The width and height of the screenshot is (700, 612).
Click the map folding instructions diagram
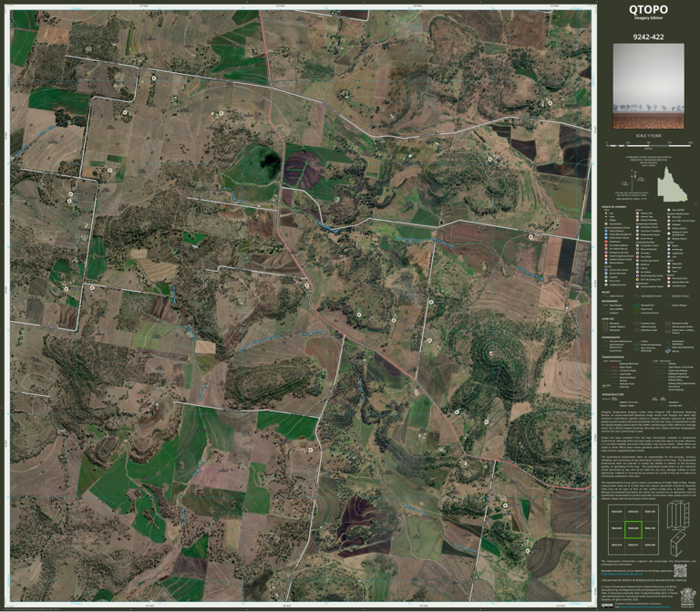[x=678, y=515]
